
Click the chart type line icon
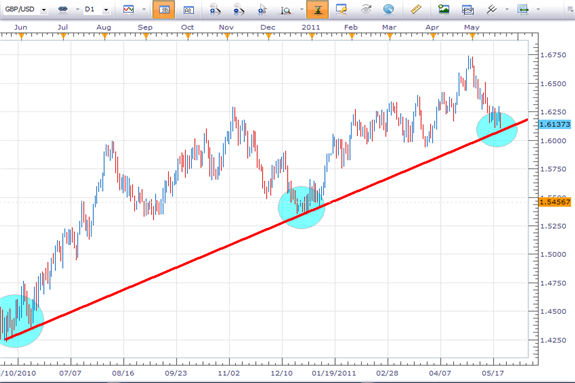click(128, 9)
